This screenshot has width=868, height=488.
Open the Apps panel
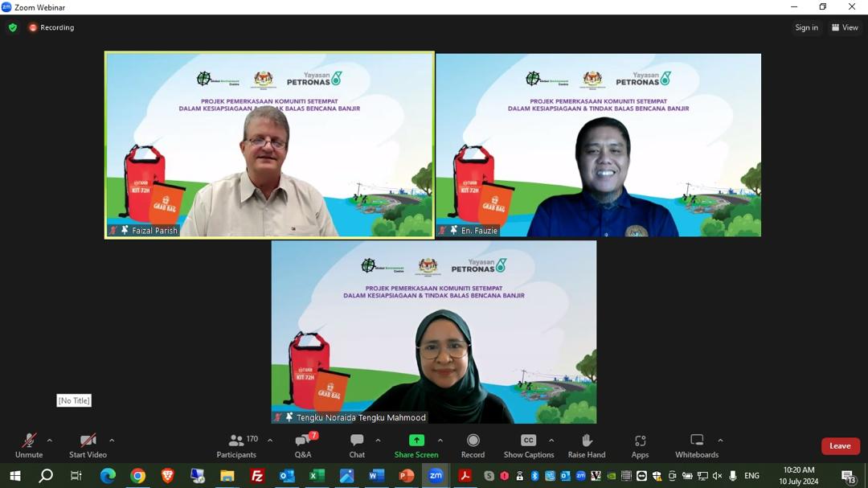640,445
